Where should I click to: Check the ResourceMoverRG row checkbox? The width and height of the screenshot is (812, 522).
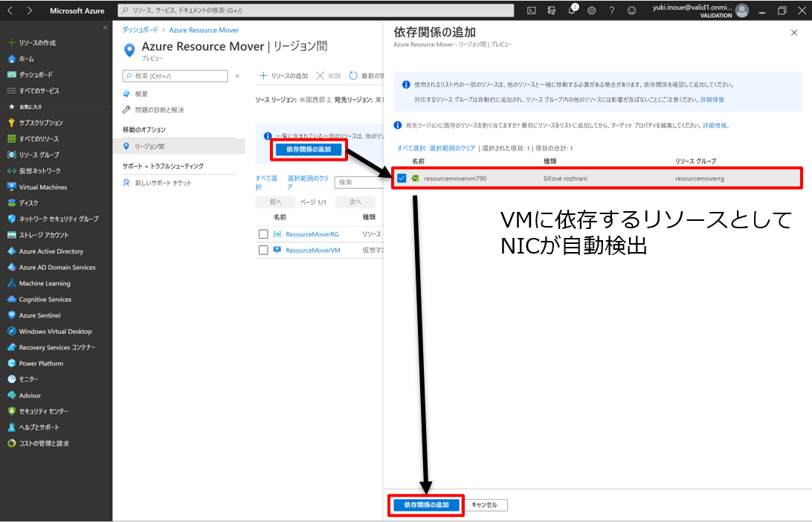coord(263,234)
